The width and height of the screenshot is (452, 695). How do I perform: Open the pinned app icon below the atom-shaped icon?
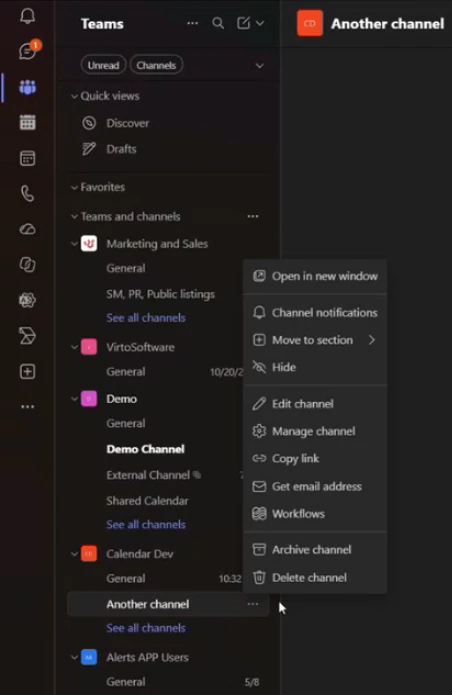27,336
